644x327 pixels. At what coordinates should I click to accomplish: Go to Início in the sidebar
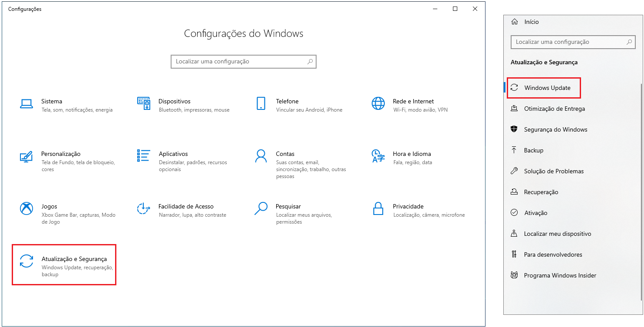[x=532, y=22]
